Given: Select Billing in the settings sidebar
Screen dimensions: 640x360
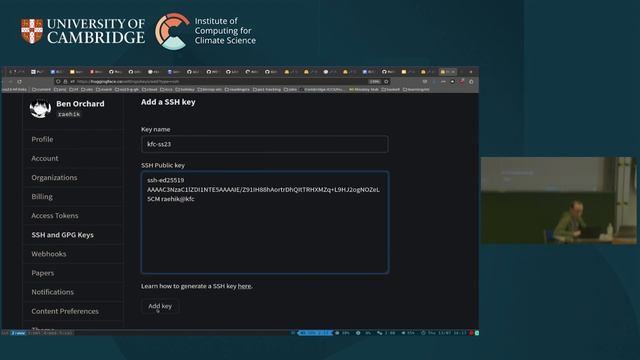Looking at the screenshot, I should (42, 196).
